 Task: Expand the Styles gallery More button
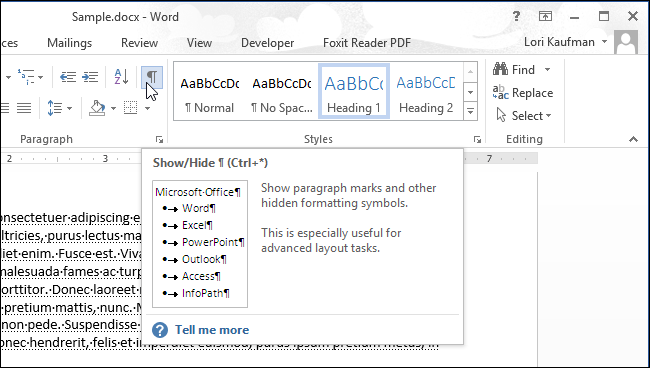click(x=470, y=111)
